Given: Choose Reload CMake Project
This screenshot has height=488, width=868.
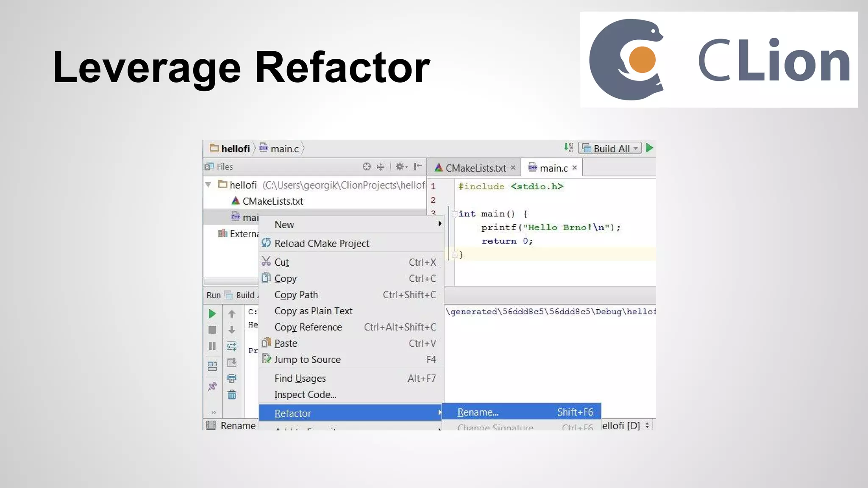Looking at the screenshot, I should (351, 244).
